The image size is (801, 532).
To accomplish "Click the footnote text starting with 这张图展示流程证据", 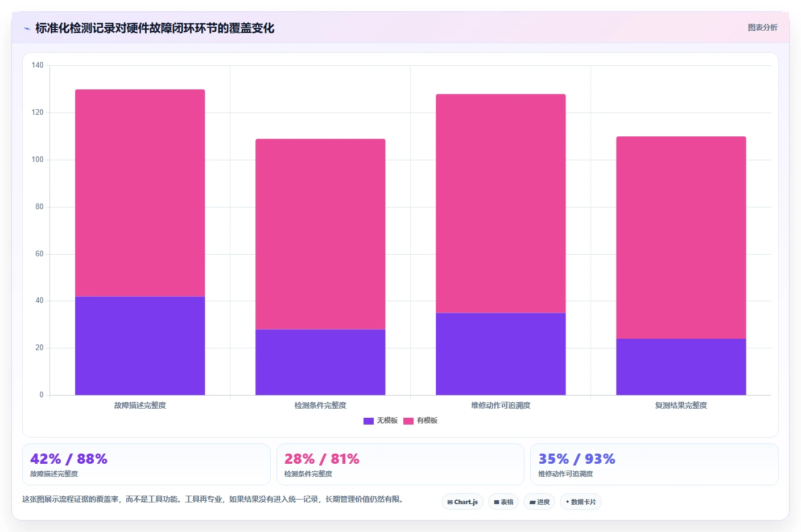I will pyautogui.click(x=213, y=499).
